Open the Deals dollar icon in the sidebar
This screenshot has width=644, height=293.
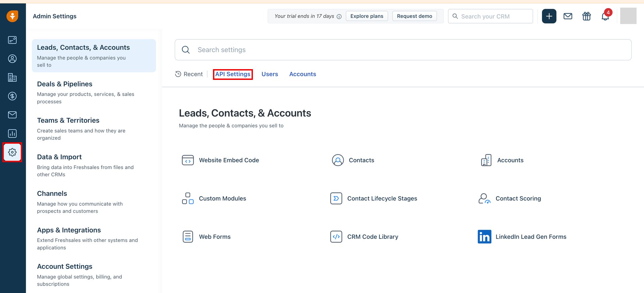12,96
